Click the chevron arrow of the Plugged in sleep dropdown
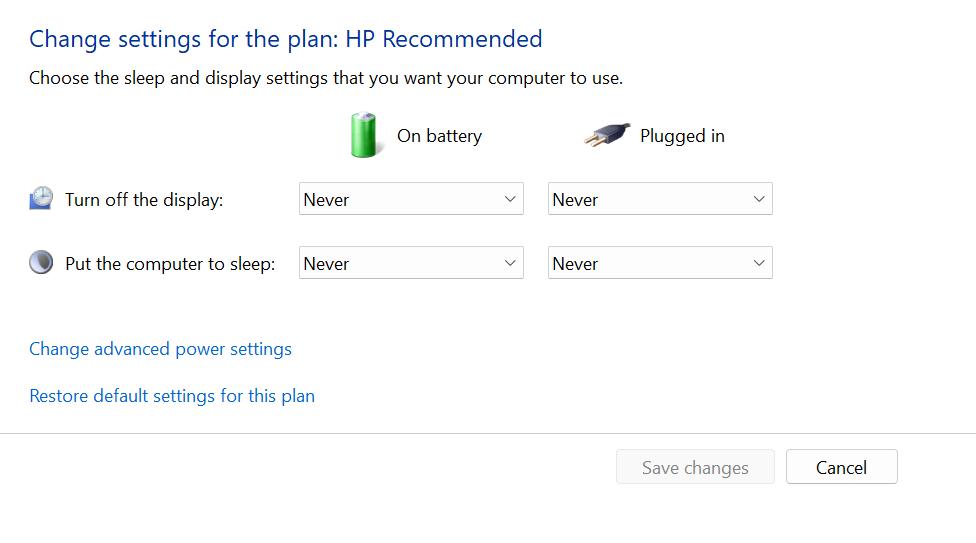The width and height of the screenshot is (976, 543). 759,263
